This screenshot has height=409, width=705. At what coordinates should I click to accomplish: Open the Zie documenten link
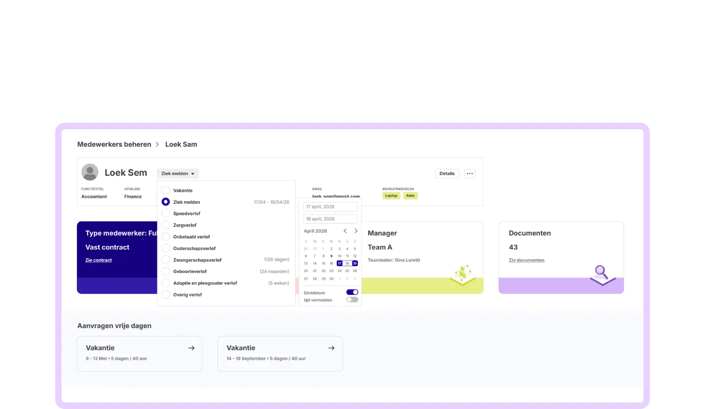(x=527, y=260)
